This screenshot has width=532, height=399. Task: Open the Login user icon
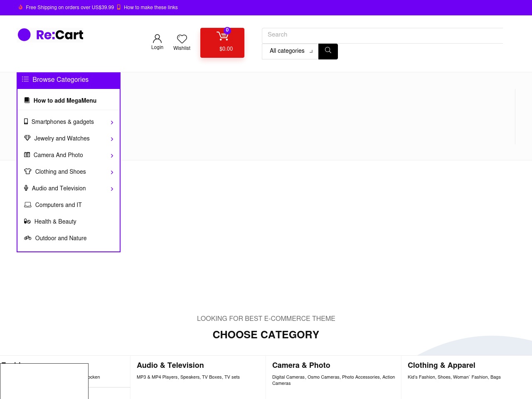(x=157, y=39)
